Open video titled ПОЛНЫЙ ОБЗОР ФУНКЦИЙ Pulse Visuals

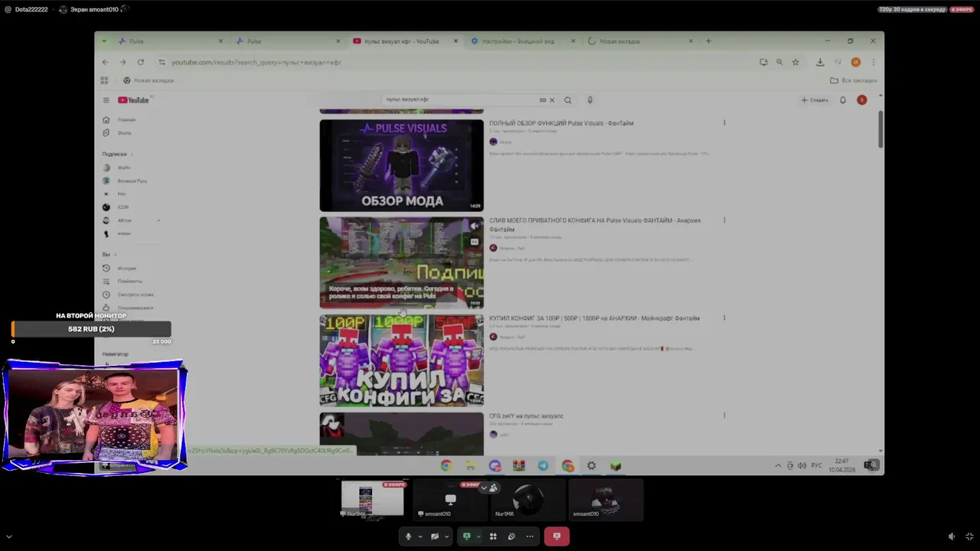pos(561,123)
